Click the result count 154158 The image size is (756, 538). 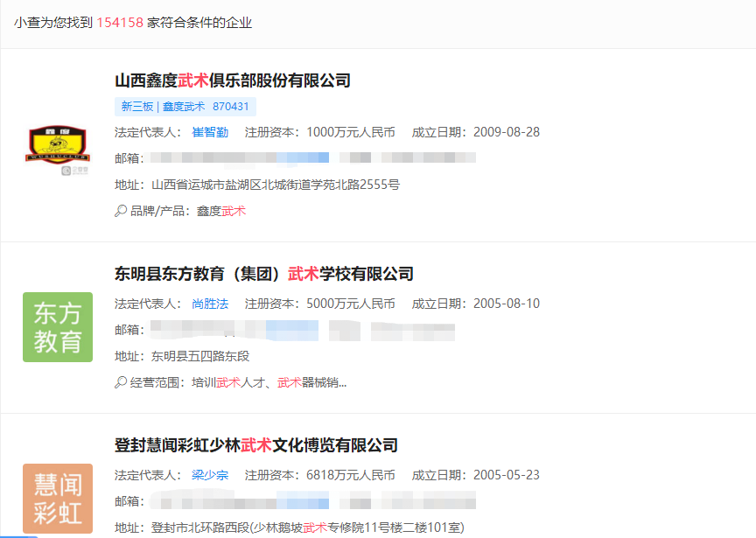(120, 23)
